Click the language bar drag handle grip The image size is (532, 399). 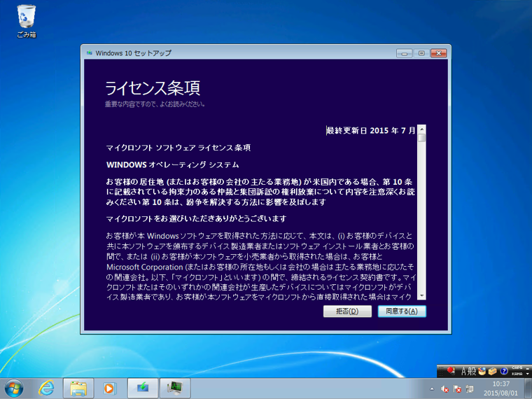[x=441, y=371]
